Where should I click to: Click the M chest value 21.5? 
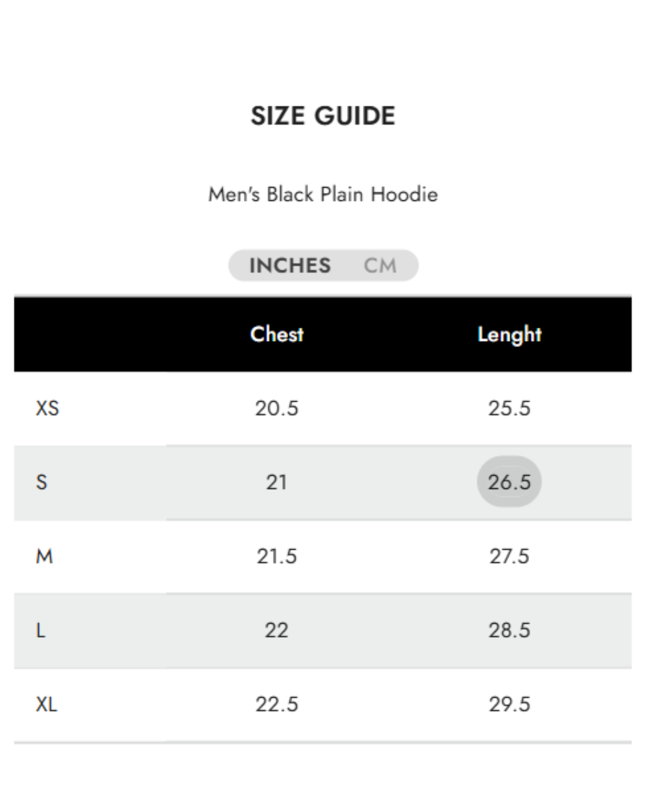point(277,556)
